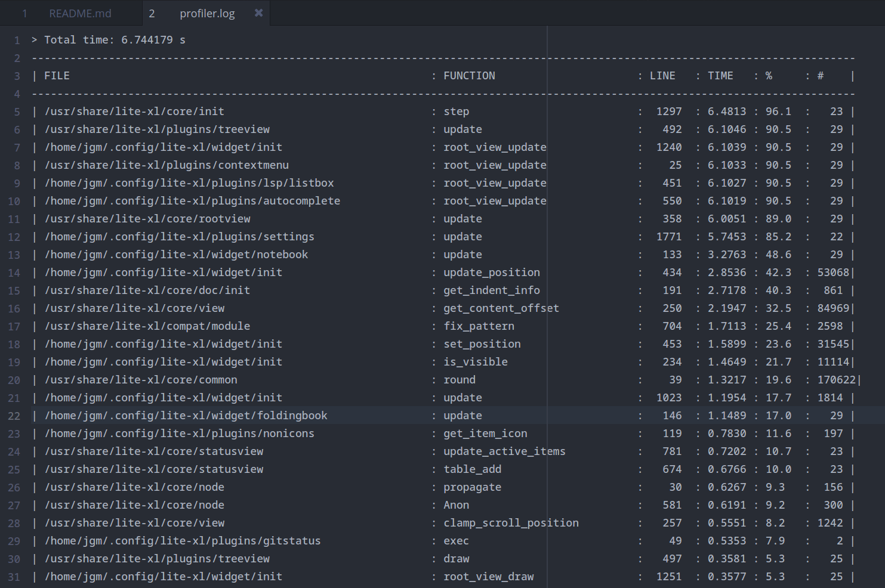
Task: Click the call count 53068
Action: [x=833, y=273]
